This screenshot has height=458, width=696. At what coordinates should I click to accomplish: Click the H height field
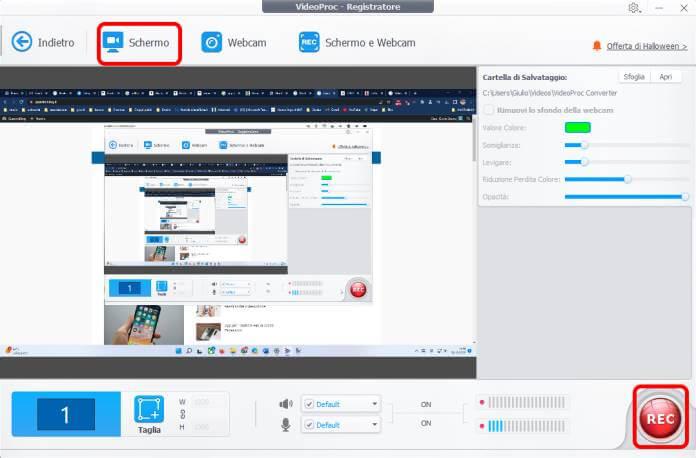pyautogui.click(x=208, y=426)
